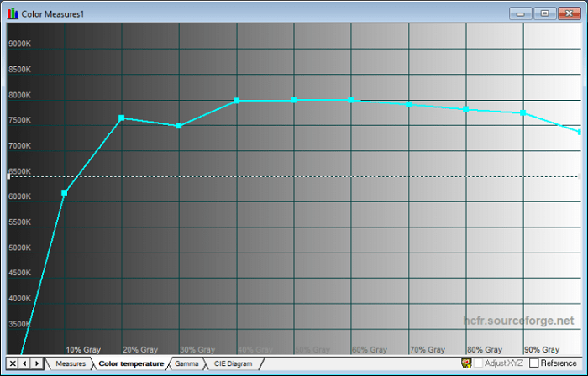588x376 pixels.
Task: Maximize the Color Measures1 window
Action: 544,13
